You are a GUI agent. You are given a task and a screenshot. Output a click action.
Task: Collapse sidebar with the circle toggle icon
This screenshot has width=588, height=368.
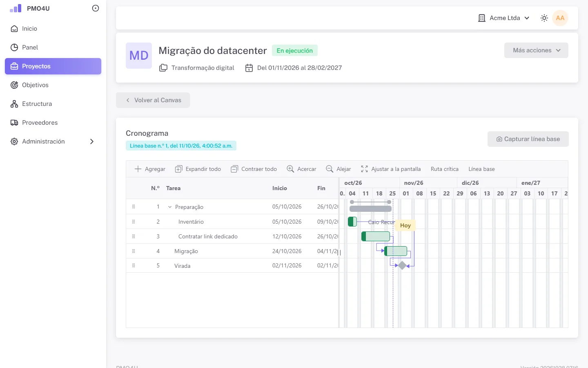96,8
